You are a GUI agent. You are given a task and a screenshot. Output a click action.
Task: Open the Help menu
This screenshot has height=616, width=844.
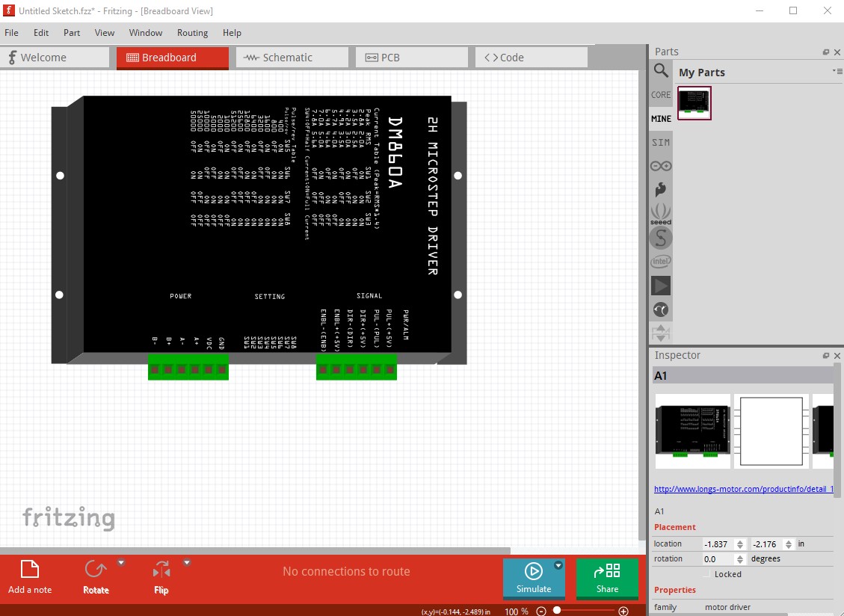point(232,33)
